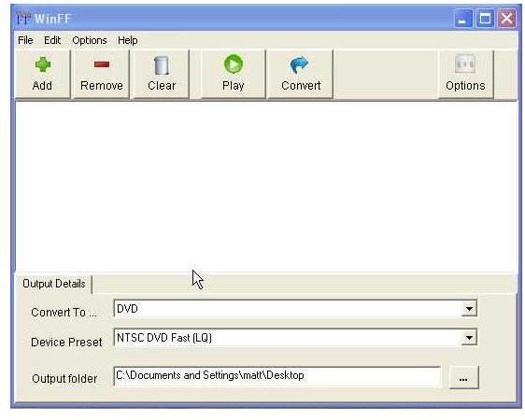Click the browse (...) output folder button

[x=463, y=377]
